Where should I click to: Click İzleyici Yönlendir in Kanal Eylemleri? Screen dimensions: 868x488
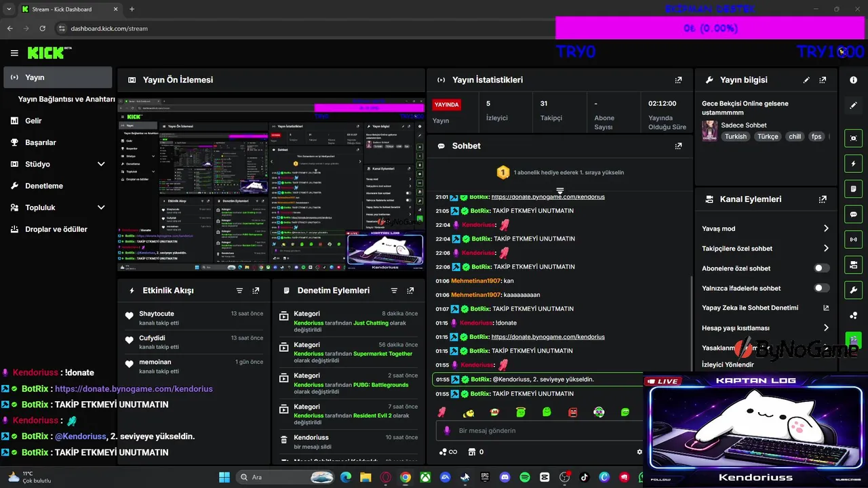(x=728, y=365)
